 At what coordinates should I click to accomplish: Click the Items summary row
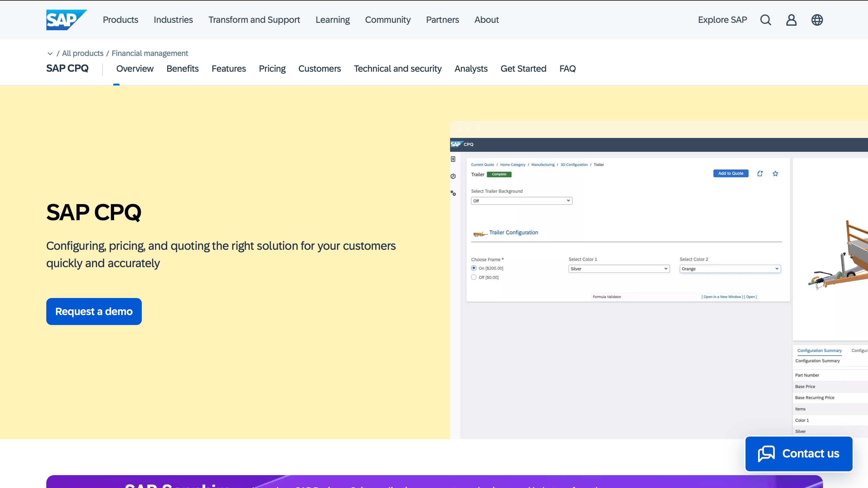(x=830, y=409)
